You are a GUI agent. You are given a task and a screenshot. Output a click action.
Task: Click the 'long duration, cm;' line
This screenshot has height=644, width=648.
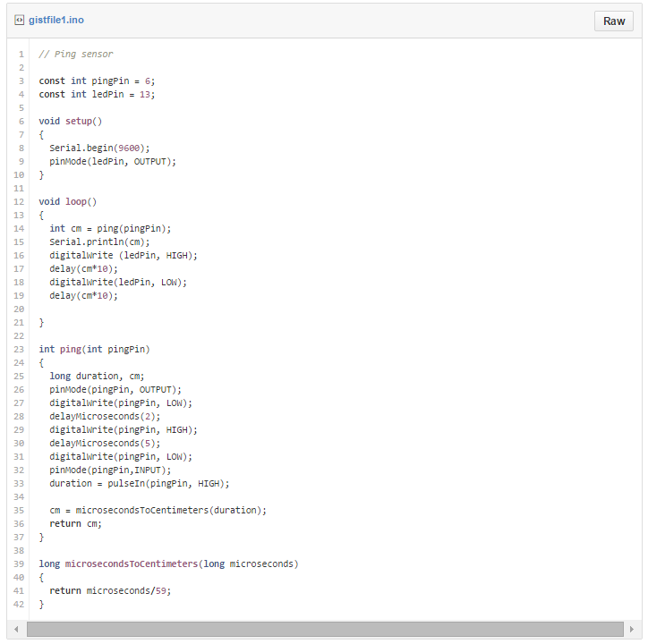[x=97, y=376]
